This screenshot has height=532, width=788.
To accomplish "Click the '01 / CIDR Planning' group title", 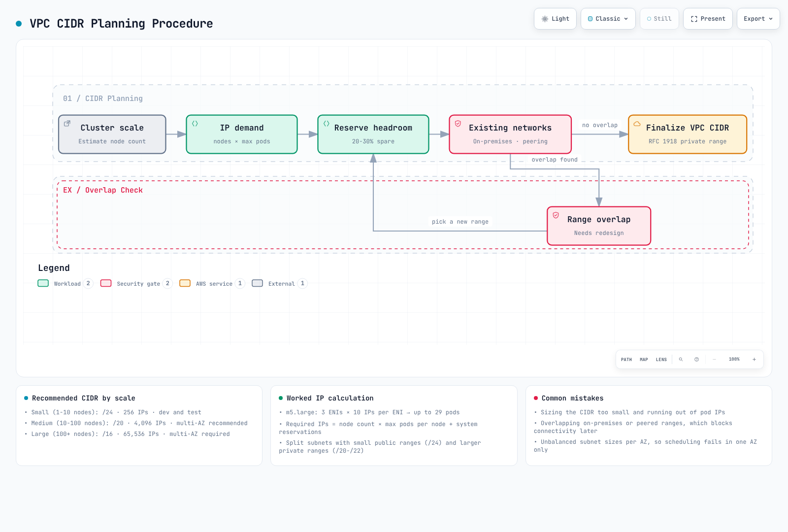I will (103, 99).
